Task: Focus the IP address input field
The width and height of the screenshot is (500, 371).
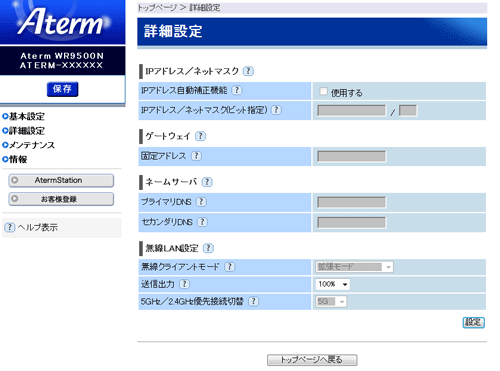Action: (352, 110)
